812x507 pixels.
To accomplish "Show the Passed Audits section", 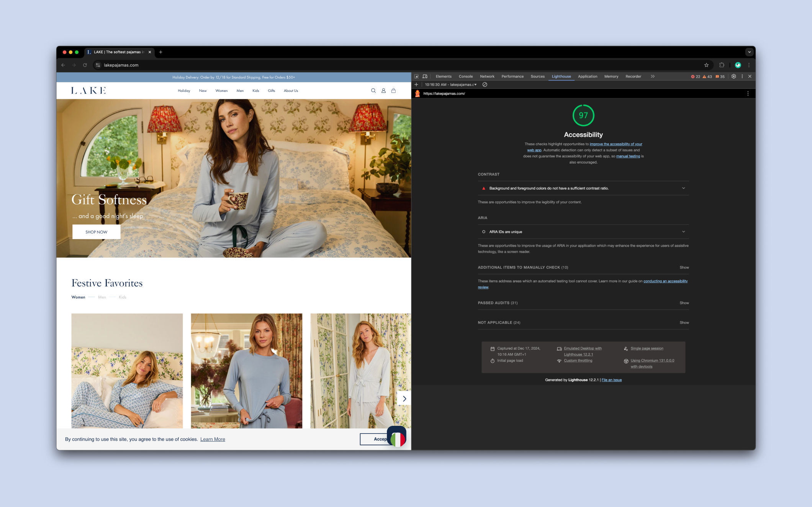I will (684, 303).
